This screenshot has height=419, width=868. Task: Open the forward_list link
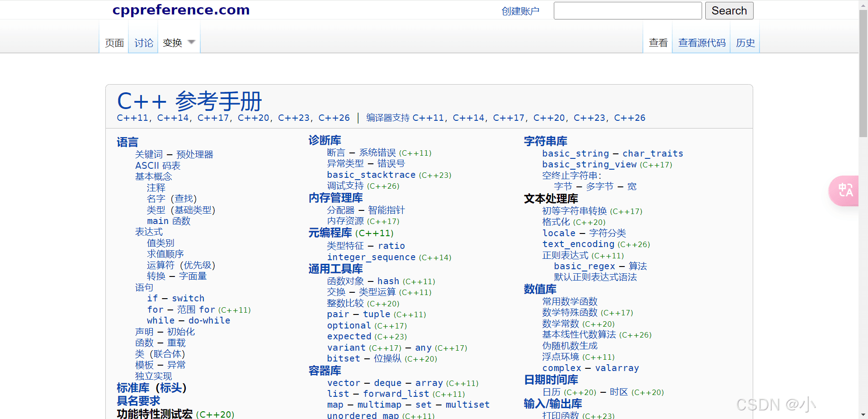coord(396,394)
